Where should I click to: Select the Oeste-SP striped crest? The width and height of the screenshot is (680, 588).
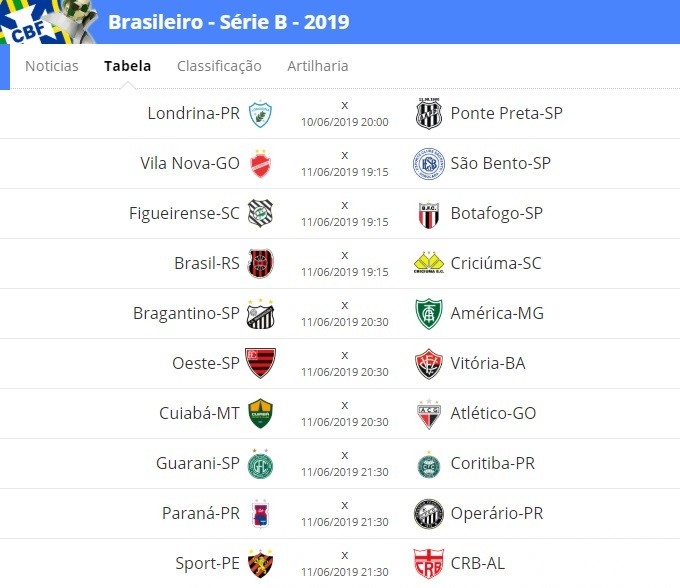point(260,363)
